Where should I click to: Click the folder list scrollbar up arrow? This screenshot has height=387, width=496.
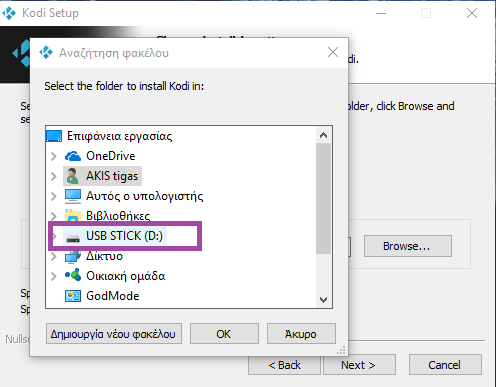pyautogui.click(x=323, y=135)
